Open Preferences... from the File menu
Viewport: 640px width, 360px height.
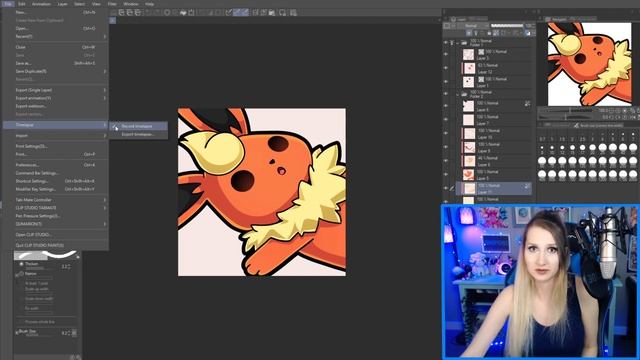coord(56,165)
